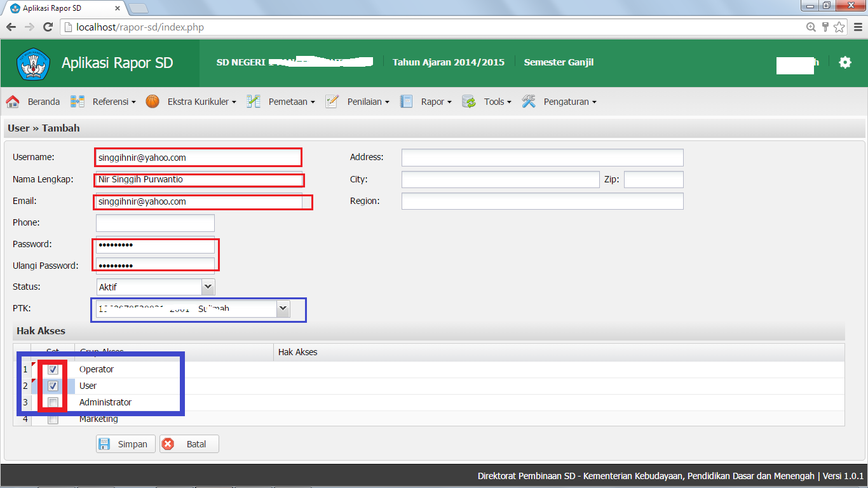Viewport: 868px width, 488px height.
Task: Expand the Rapor menu
Action: 437,102
